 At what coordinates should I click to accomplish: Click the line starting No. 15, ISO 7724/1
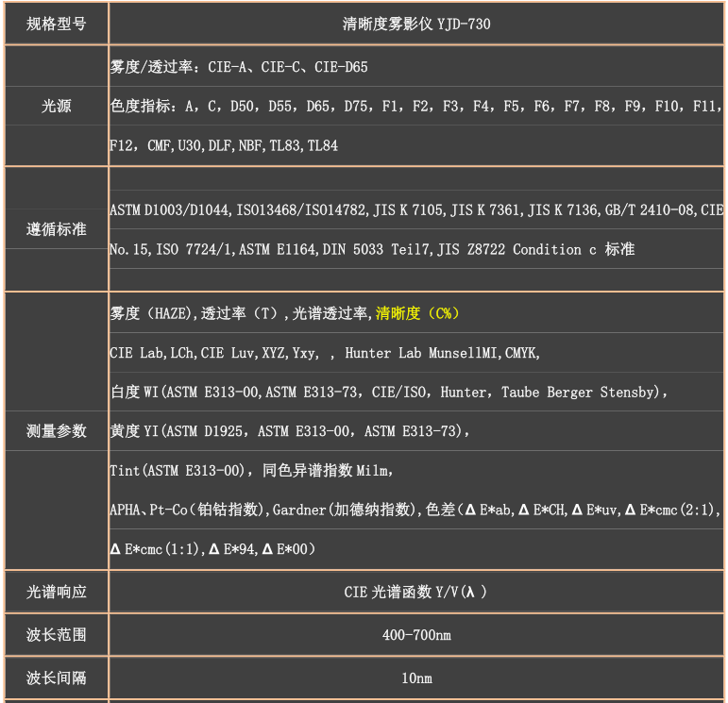pyautogui.click(x=372, y=250)
